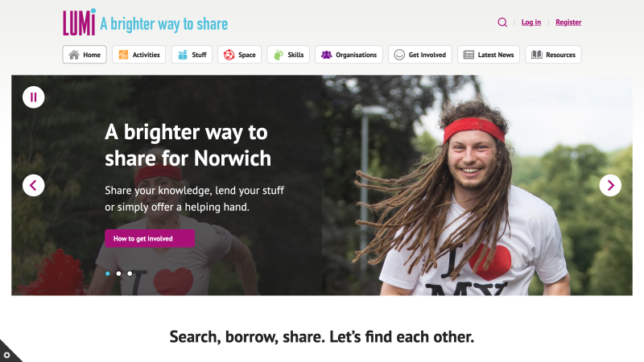Show the previous slide with left chevron

point(33,186)
